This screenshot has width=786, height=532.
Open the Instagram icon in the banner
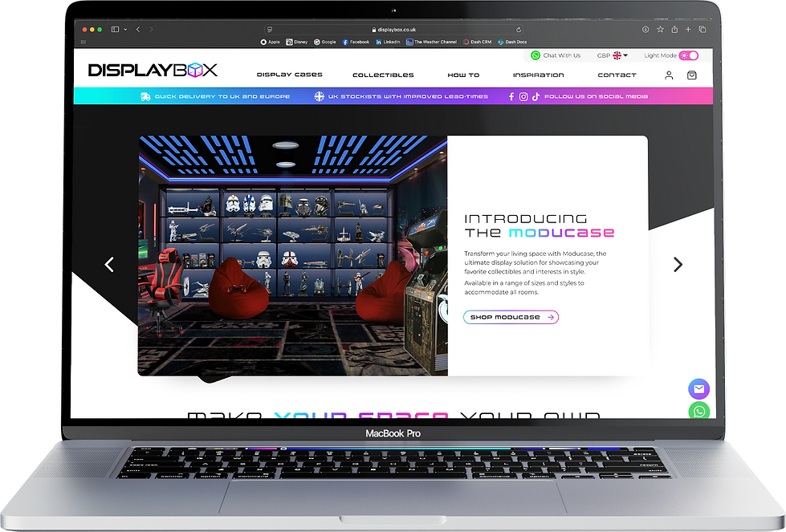523,95
